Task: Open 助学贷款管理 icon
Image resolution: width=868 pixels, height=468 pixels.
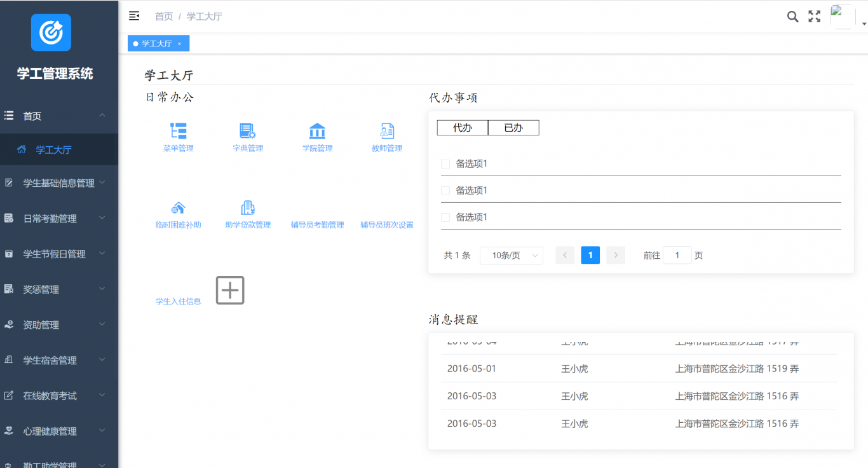Action: 248,208
